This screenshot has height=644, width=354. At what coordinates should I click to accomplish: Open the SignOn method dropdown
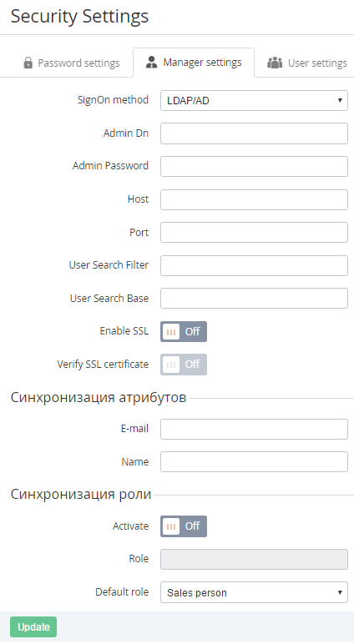pyautogui.click(x=254, y=101)
